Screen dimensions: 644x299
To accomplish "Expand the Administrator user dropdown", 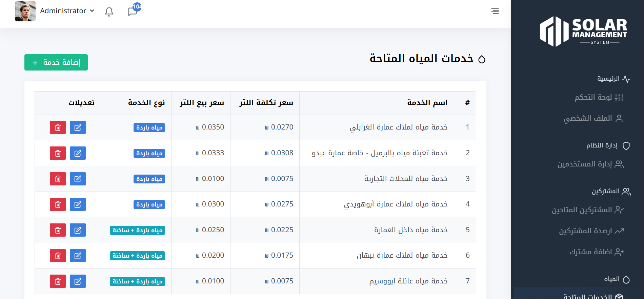I will pyautogui.click(x=67, y=11).
